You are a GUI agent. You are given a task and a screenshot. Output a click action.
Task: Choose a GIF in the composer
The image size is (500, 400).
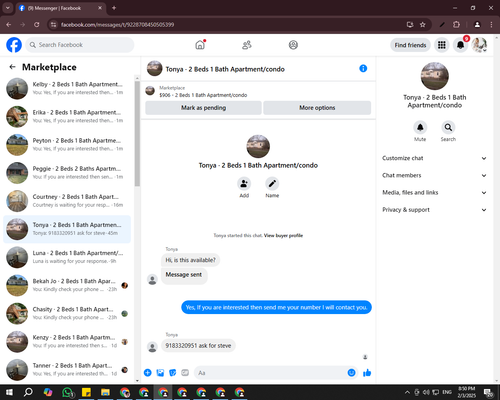[x=185, y=373]
